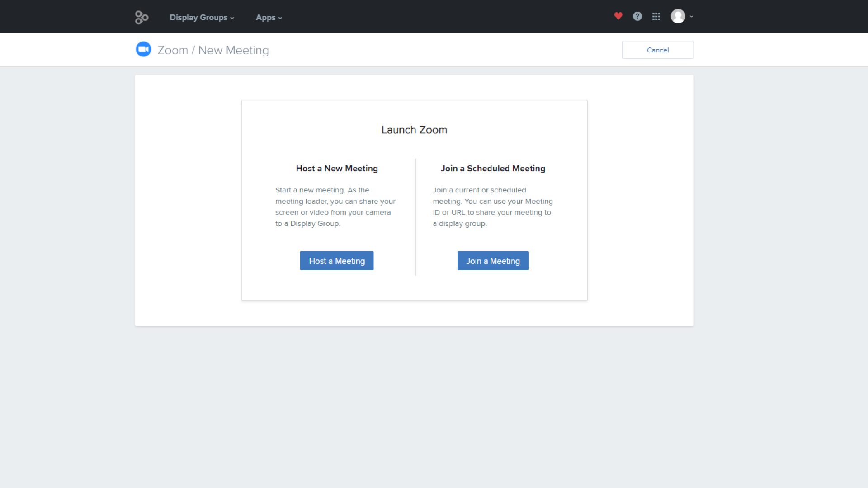868x488 pixels.
Task: Open the help question mark icon
Action: (x=637, y=16)
